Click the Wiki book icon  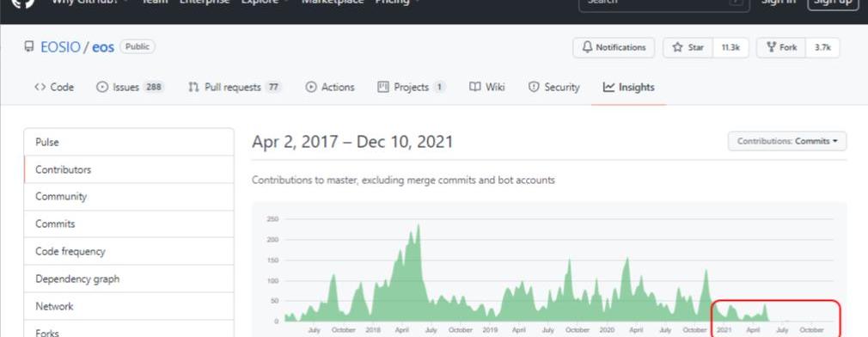474,87
